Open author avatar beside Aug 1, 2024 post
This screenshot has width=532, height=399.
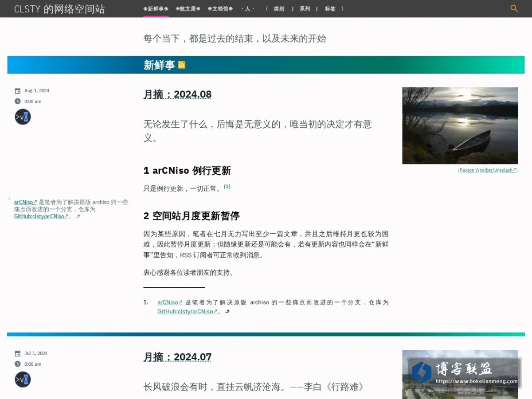(x=23, y=117)
